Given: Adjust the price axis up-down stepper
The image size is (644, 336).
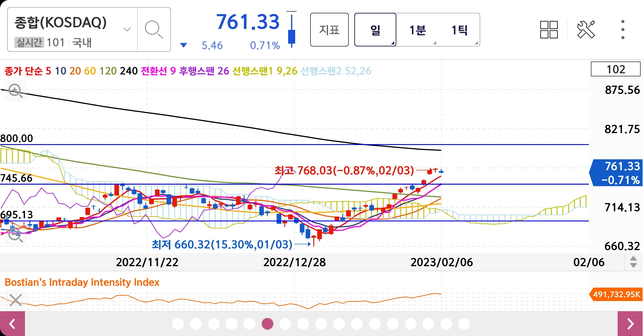Looking at the screenshot, I should pos(633,262).
